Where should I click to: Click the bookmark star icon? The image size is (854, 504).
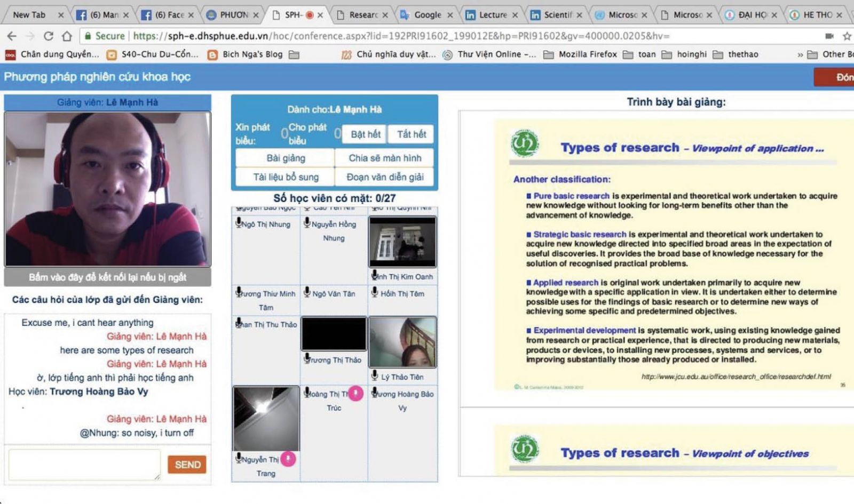point(847,36)
